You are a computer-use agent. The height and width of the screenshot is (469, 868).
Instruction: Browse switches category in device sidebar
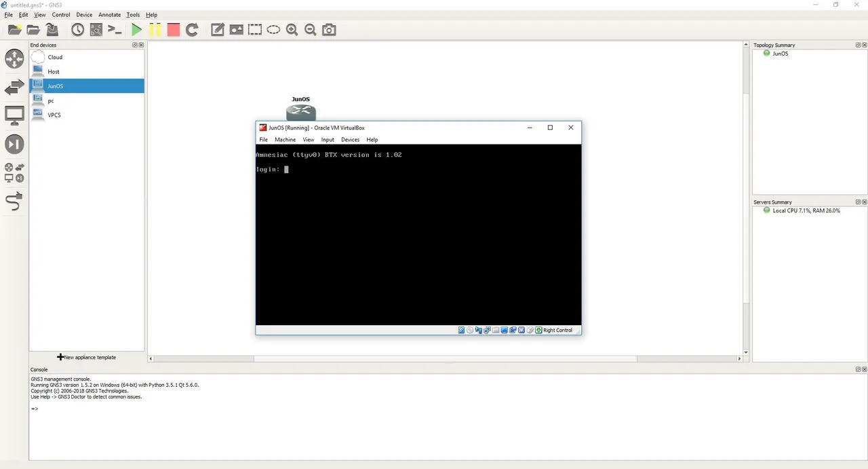coord(14,87)
